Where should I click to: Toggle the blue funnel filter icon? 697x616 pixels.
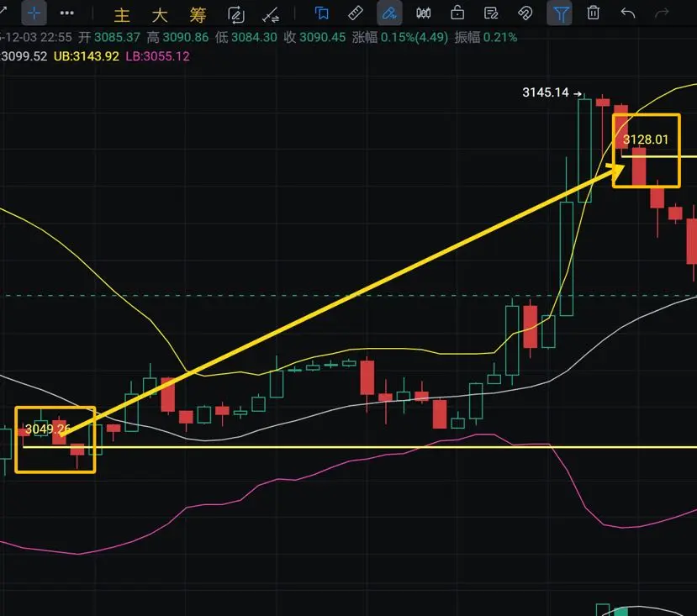[x=560, y=13]
